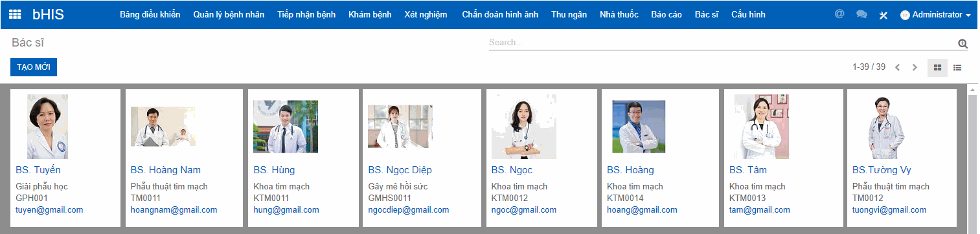Open the apps grid menu icon
Image resolution: width=980 pixels, height=234 pixels.
pyautogui.click(x=15, y=14)
